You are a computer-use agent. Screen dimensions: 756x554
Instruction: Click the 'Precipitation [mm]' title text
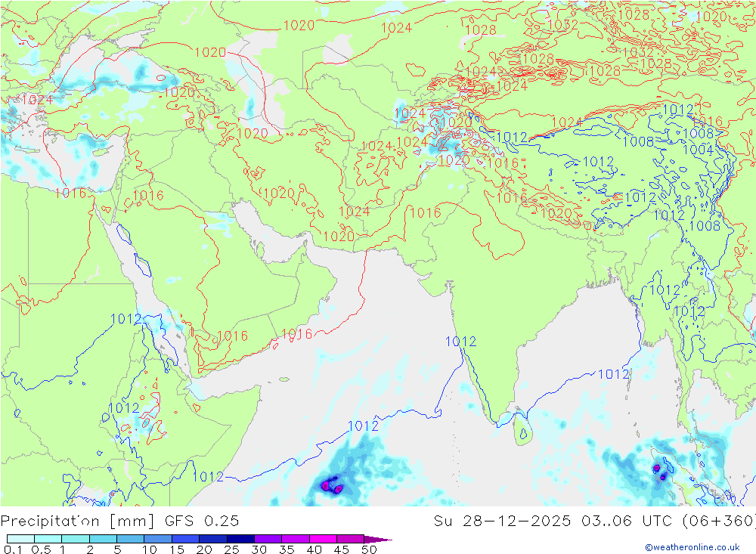coord(77,522)
